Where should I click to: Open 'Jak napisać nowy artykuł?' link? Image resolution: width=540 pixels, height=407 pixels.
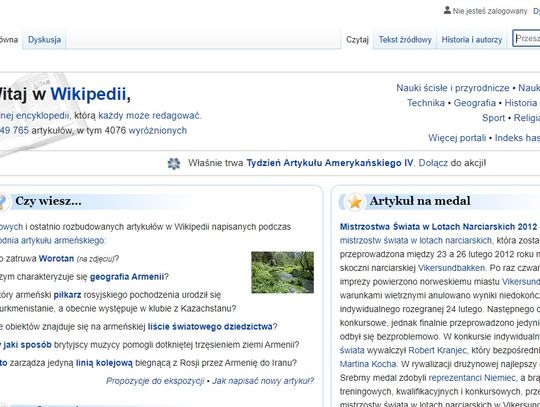pyautogui.click(x=263, y=381)
